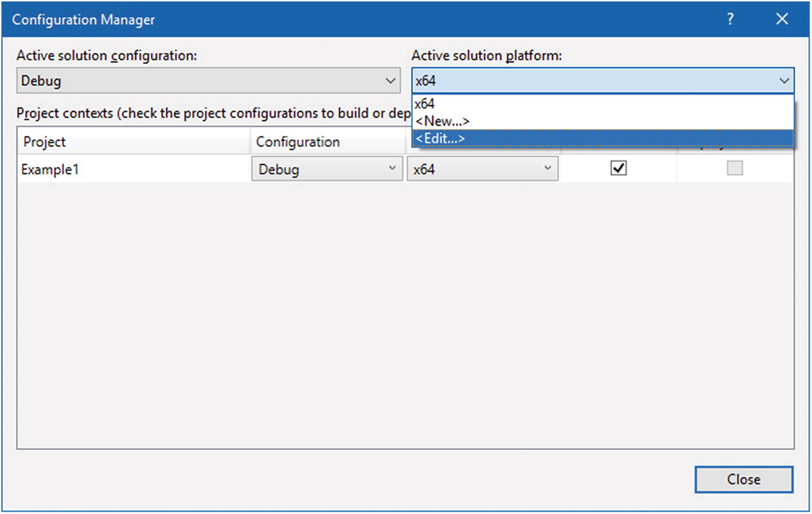Click the help question mark icon

730,19
